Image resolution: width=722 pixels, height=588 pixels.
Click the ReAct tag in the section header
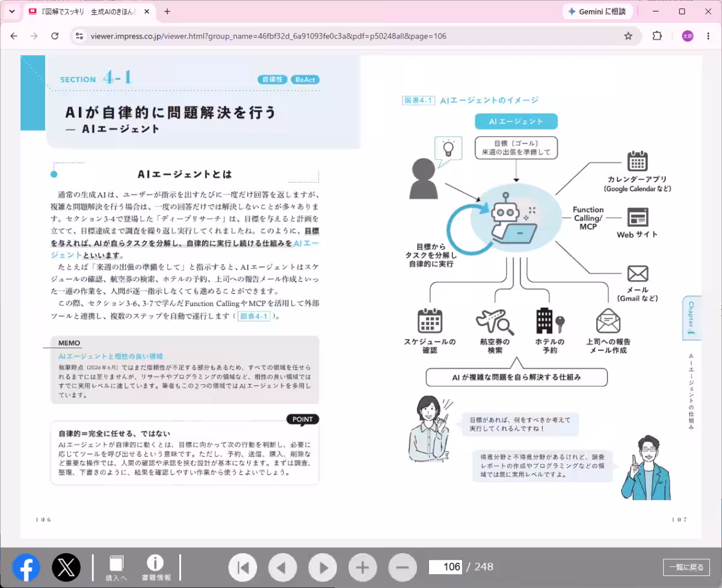[305, 79]
